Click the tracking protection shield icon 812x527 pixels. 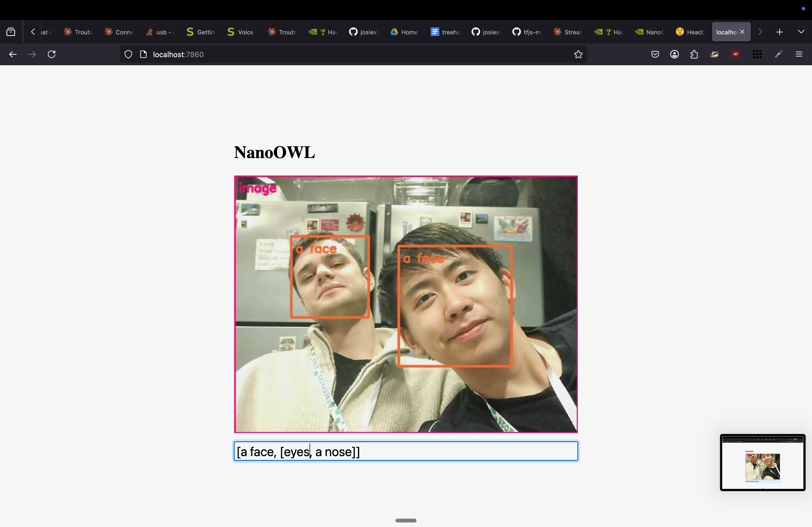pyautogui.click(x=128, y=54)
